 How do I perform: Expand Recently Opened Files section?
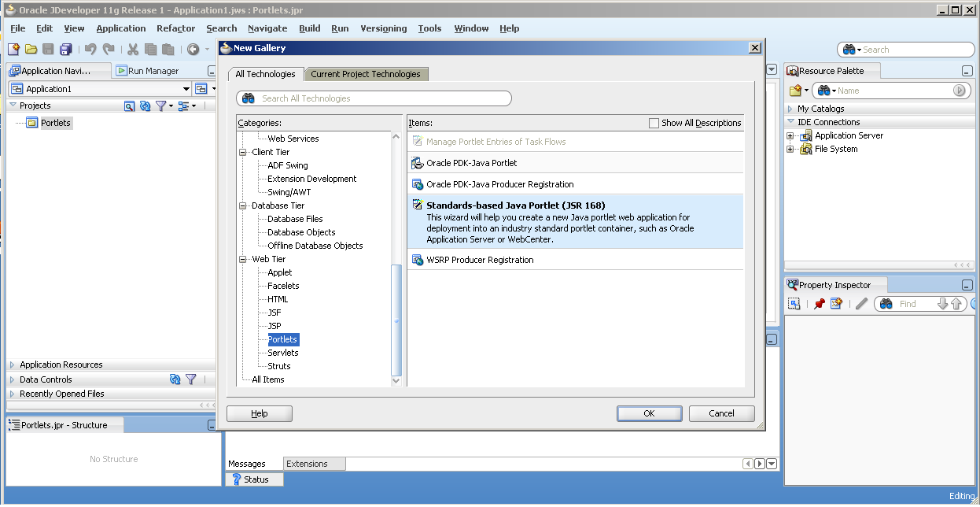[13, 394]
